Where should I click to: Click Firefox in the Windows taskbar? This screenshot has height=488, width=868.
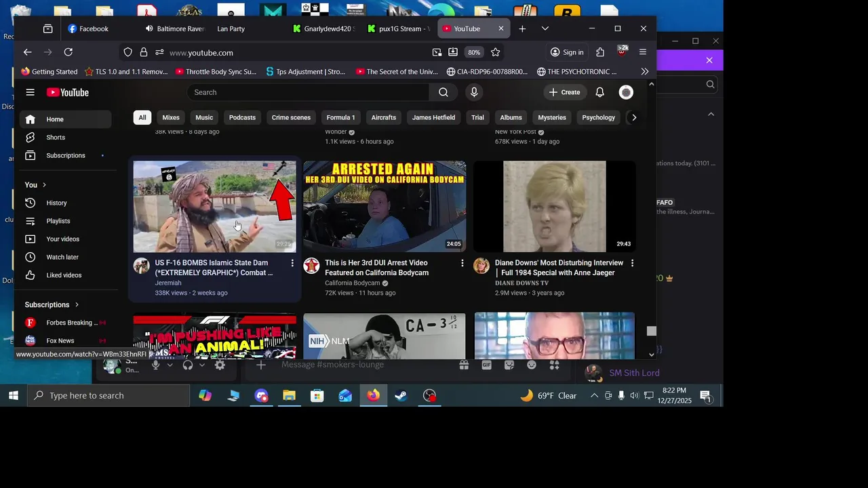[374, 395]
